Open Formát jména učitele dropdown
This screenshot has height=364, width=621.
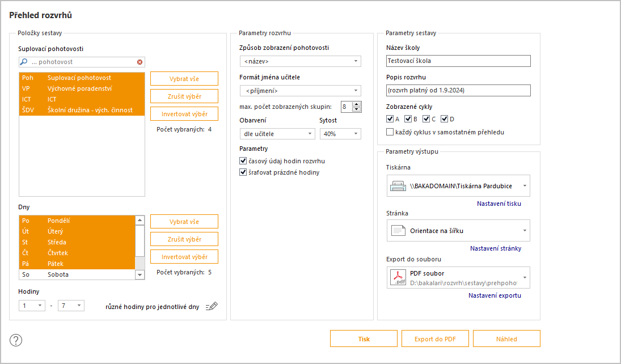[300, 91]
